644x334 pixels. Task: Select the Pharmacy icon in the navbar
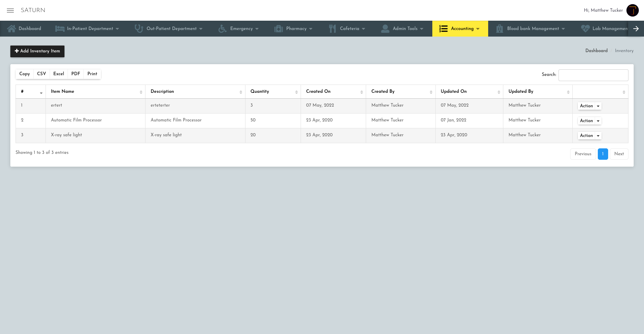coord(278,28)
